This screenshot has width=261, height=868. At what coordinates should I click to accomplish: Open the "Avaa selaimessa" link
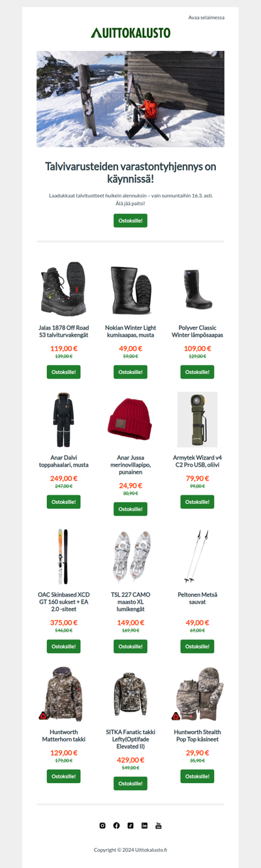(206, 18)
